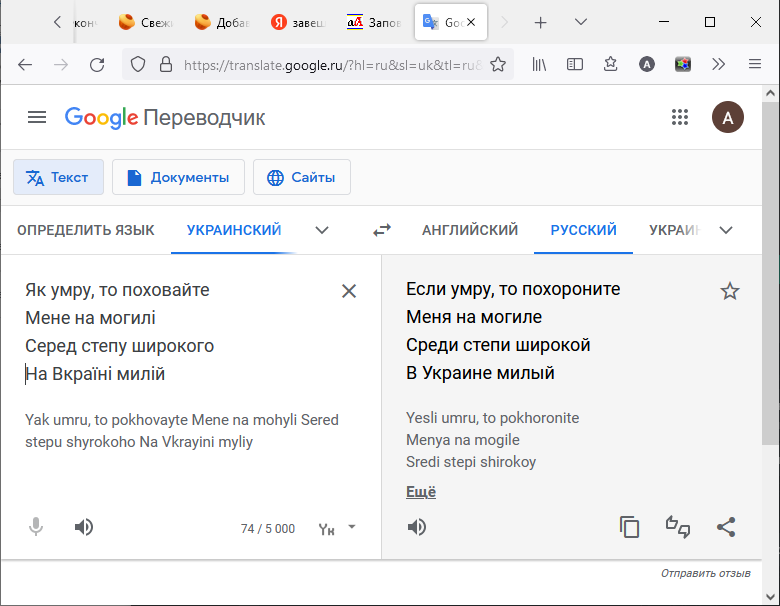
Task: Share the translation
Action: [x=727, y=527]
